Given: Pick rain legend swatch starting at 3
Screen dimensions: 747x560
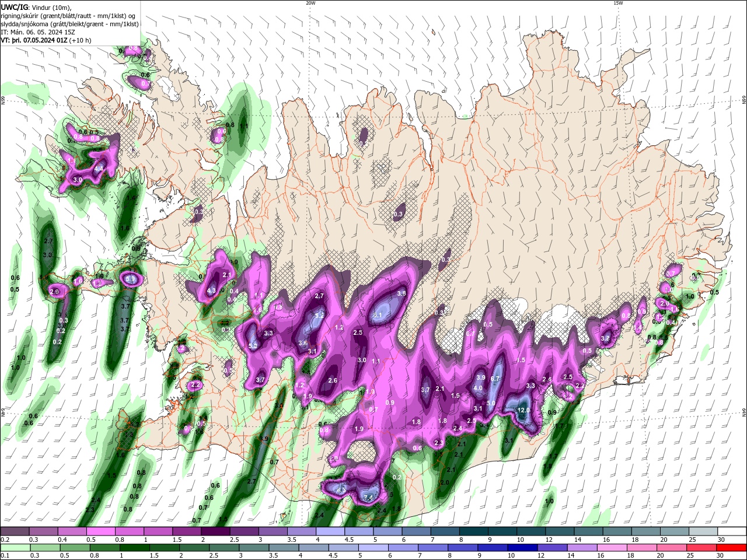Looking at the screenshot, I should tap(254, 548).
